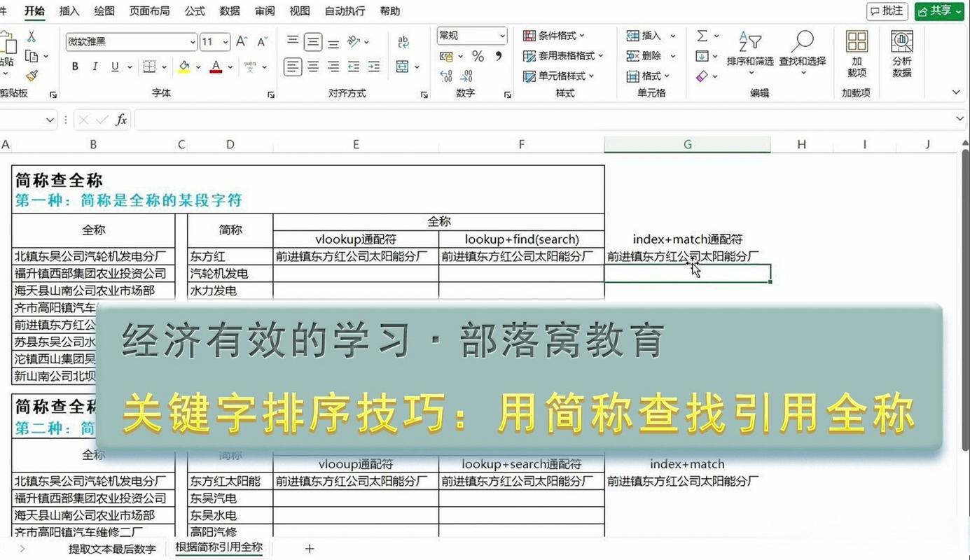Toggle Bold formatting
This screenshot has height=560, width=970.
[75, 66]
